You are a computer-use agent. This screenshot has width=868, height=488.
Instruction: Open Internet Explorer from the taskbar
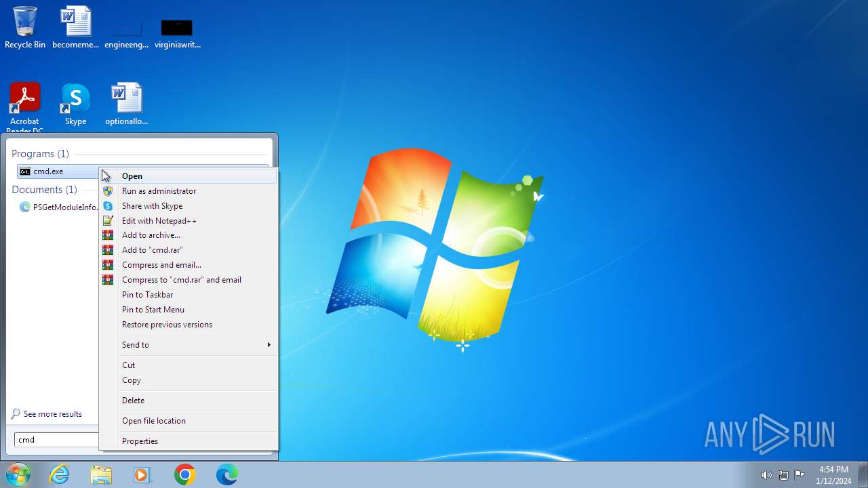point(60,474)
